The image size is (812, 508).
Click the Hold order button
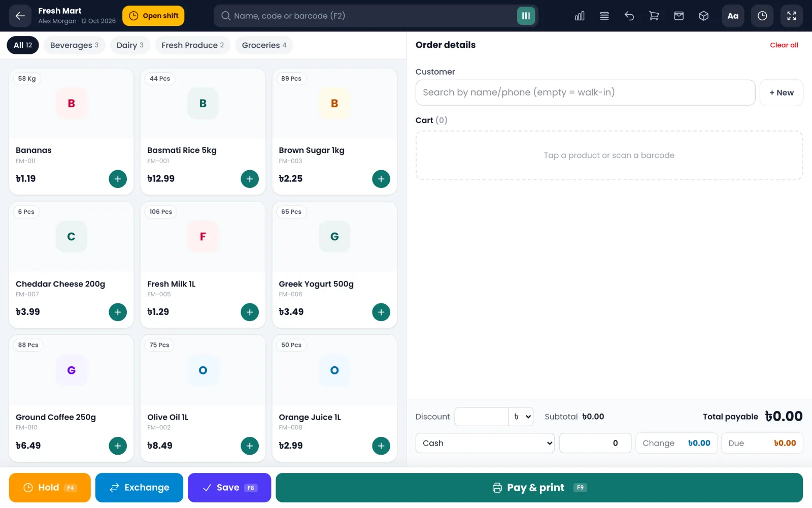point(50,488)
